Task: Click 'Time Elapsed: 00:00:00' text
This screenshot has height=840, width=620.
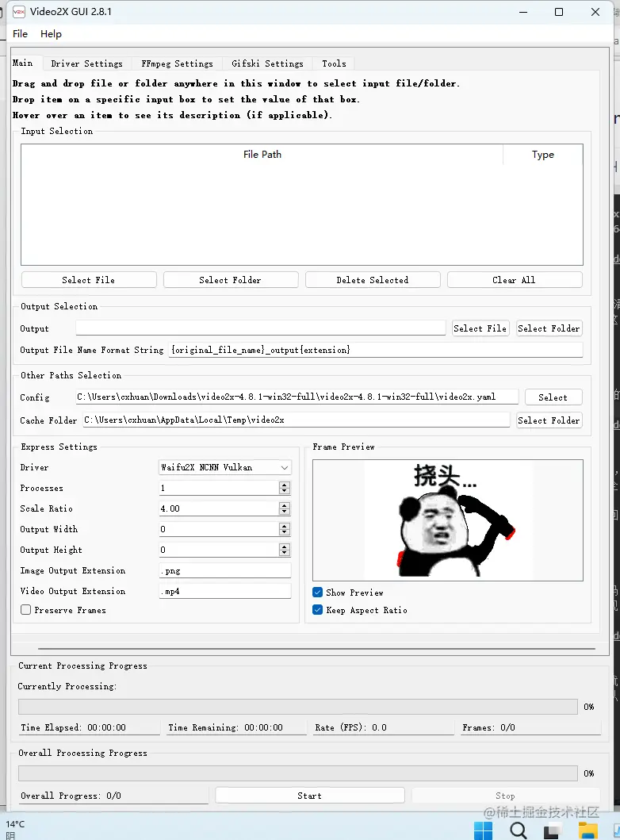Action: (74, 727)
